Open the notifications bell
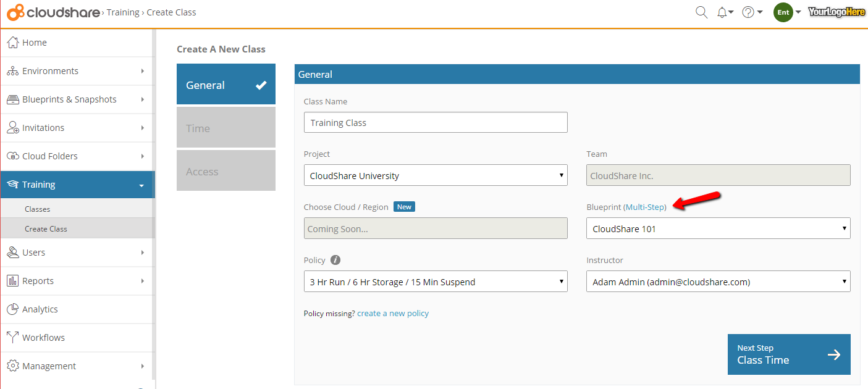 click(x=722, y=12)
